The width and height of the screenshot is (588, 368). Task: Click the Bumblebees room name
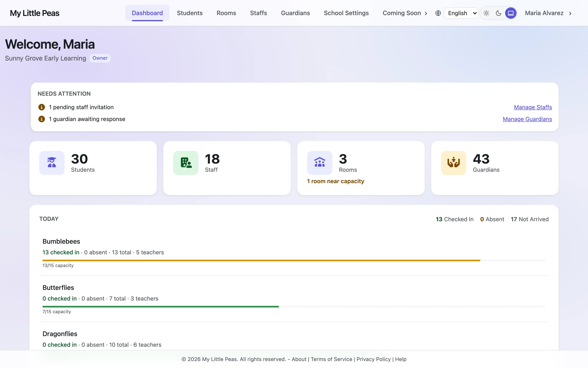(x=61, y=241)
